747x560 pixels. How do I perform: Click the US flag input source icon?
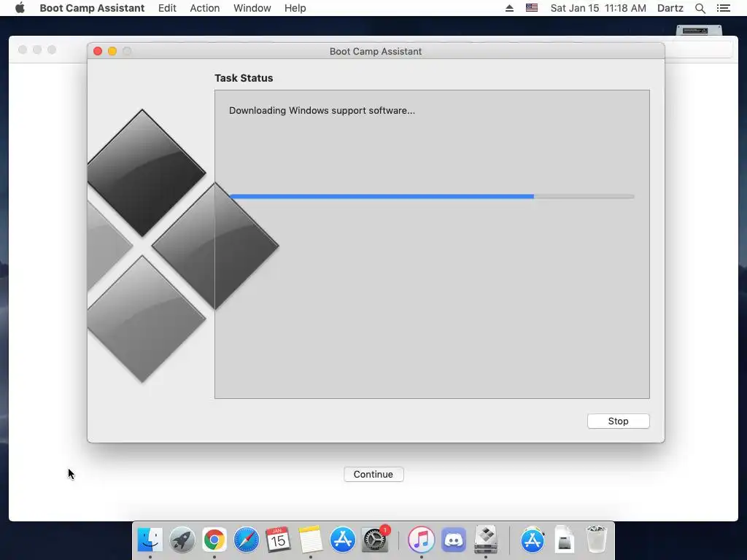click(532, 8)
